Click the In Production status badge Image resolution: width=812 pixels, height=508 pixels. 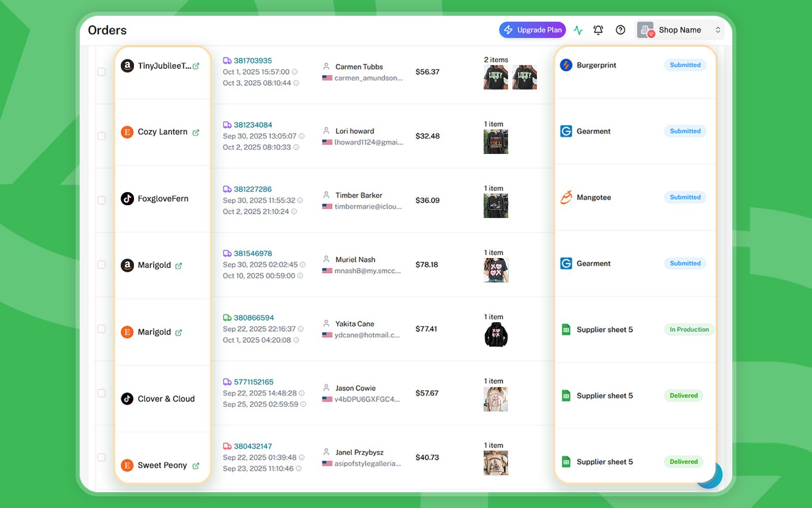689,330
